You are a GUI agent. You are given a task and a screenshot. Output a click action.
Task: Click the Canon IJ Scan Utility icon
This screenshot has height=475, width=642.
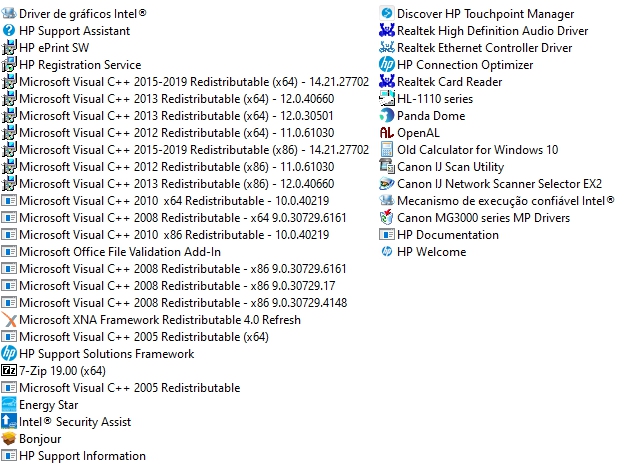(x=387, y=167)
